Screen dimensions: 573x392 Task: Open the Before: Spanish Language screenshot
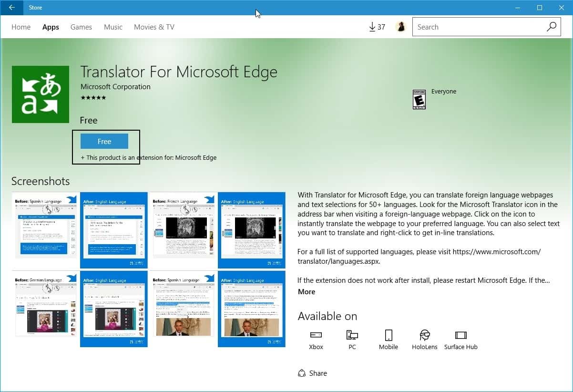45,229
